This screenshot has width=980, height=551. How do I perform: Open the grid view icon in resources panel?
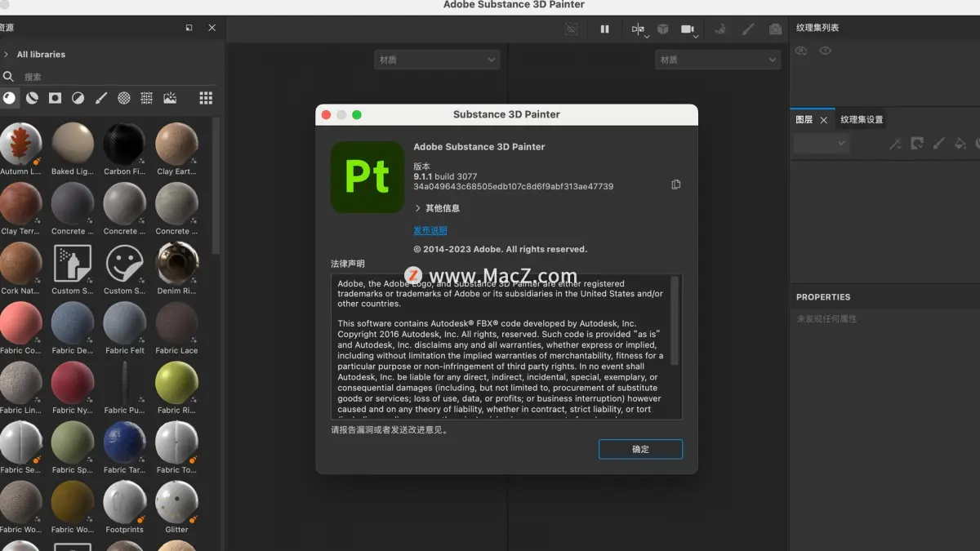[206, 98]
